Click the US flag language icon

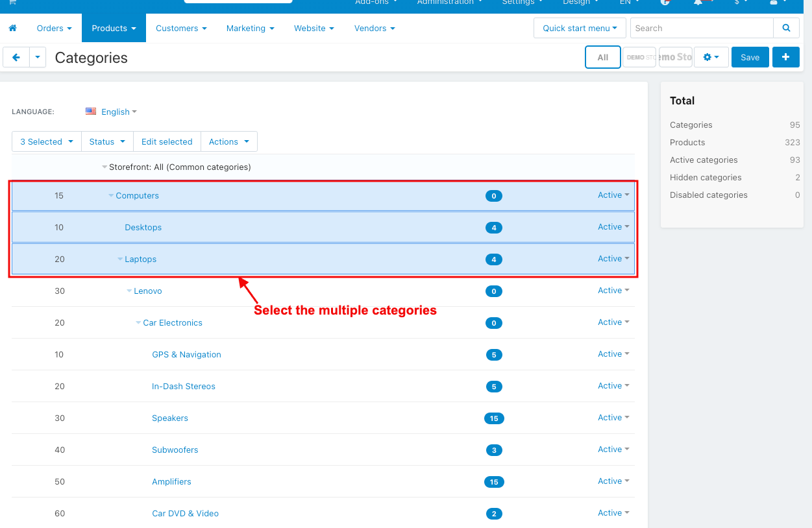click(x=91, y=112)
